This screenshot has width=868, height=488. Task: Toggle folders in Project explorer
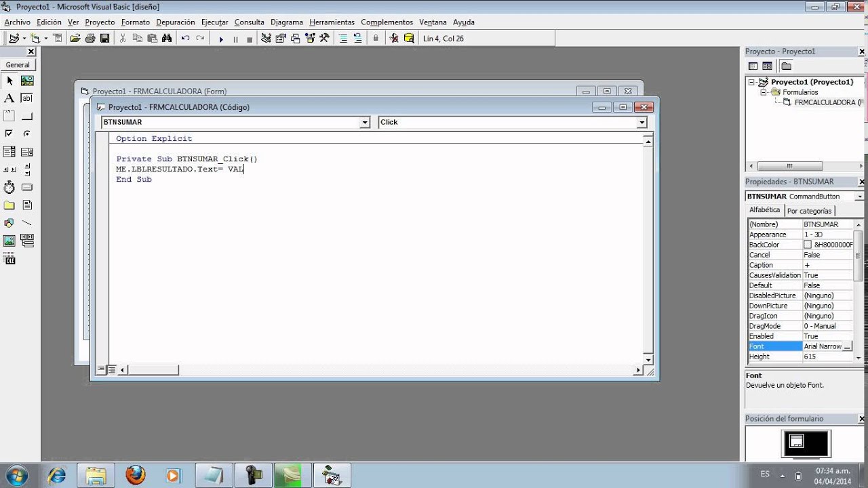pos(786,66)
